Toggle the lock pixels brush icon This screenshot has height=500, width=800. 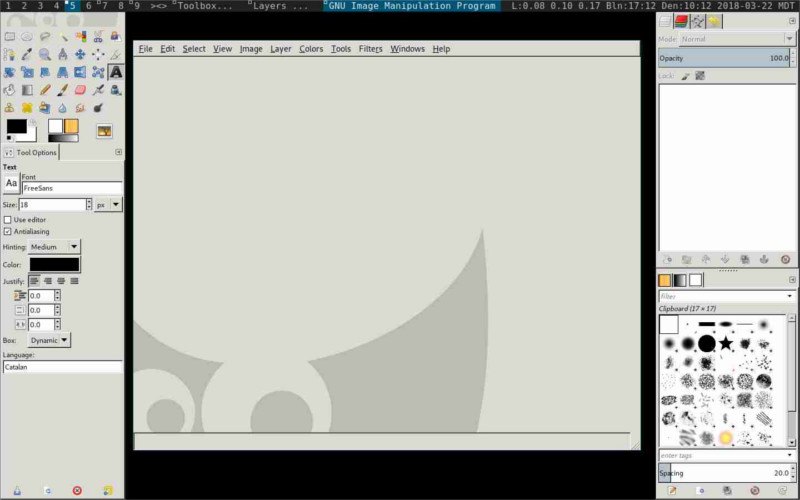(686, 75)
